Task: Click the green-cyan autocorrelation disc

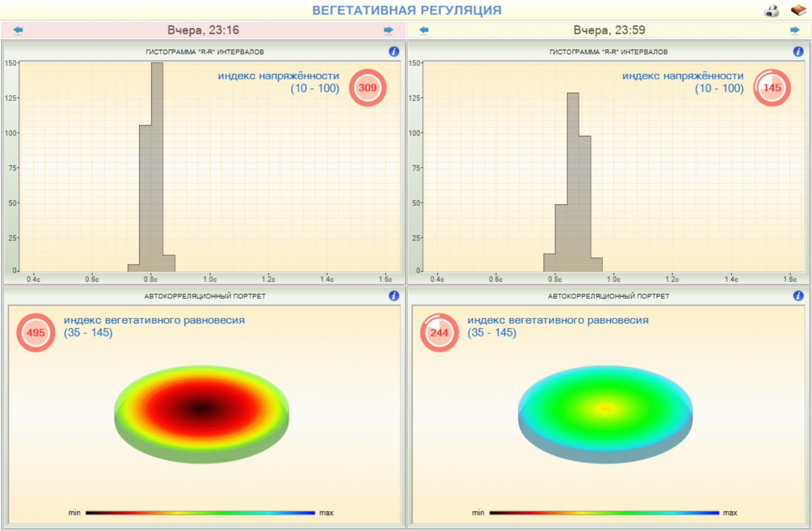Action: (x=605, y=414)
